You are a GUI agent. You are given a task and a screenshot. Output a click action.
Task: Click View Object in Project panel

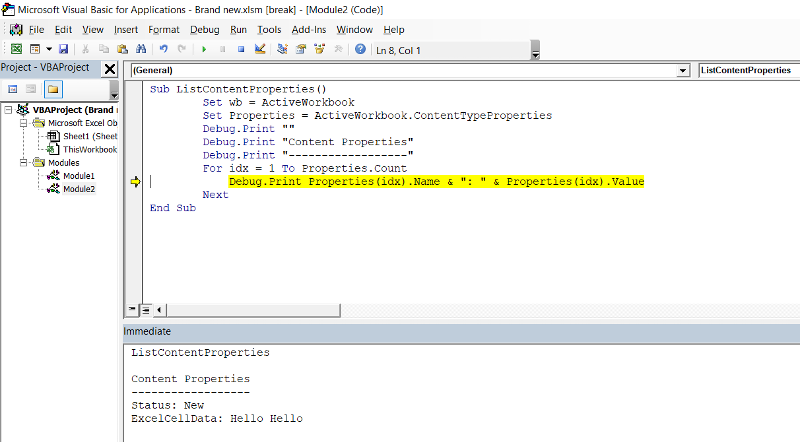coord(31,89)
